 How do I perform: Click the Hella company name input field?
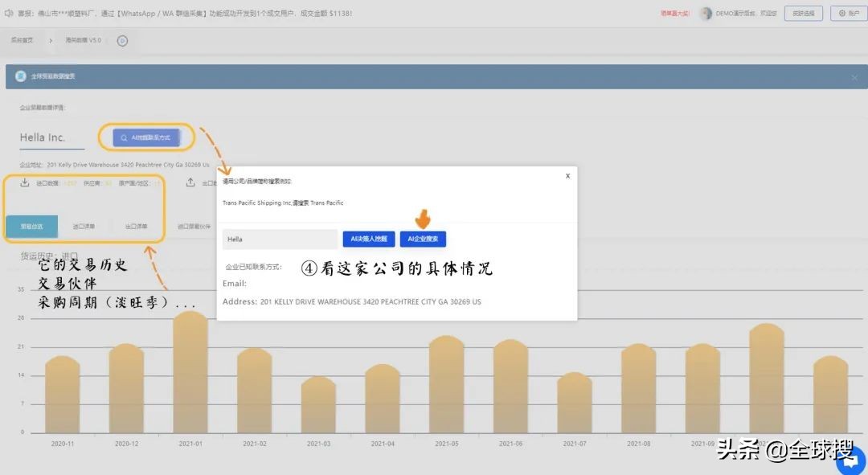coord(280,240)
